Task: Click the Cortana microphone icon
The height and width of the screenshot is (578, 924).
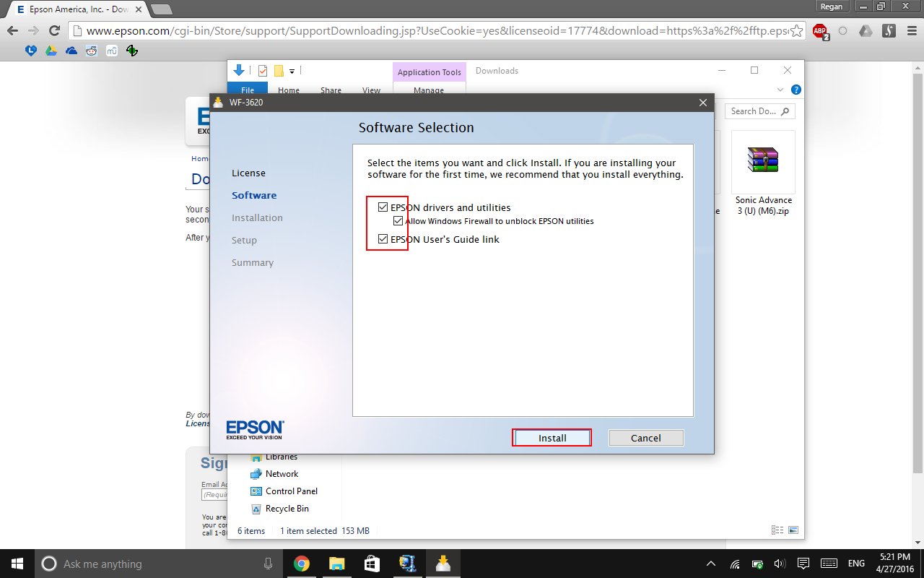Action: click(269, 564)
